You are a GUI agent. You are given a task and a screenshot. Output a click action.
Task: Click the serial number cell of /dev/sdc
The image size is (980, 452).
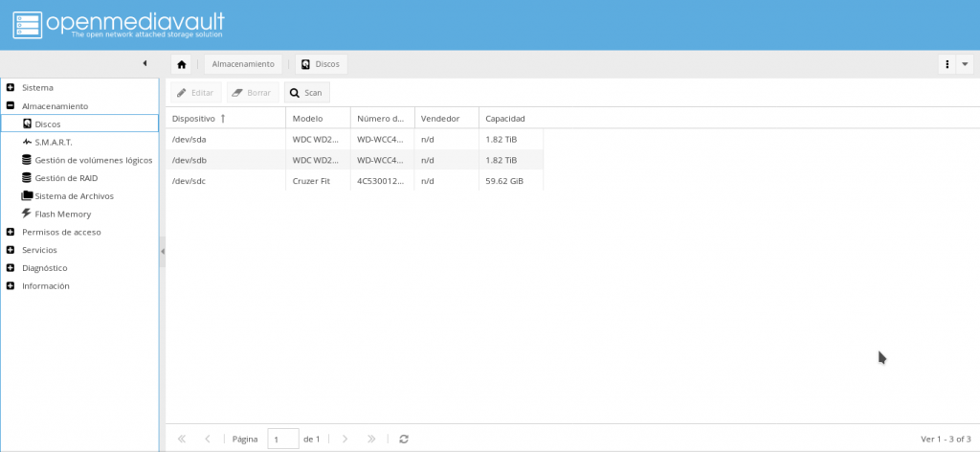point(383,181)
